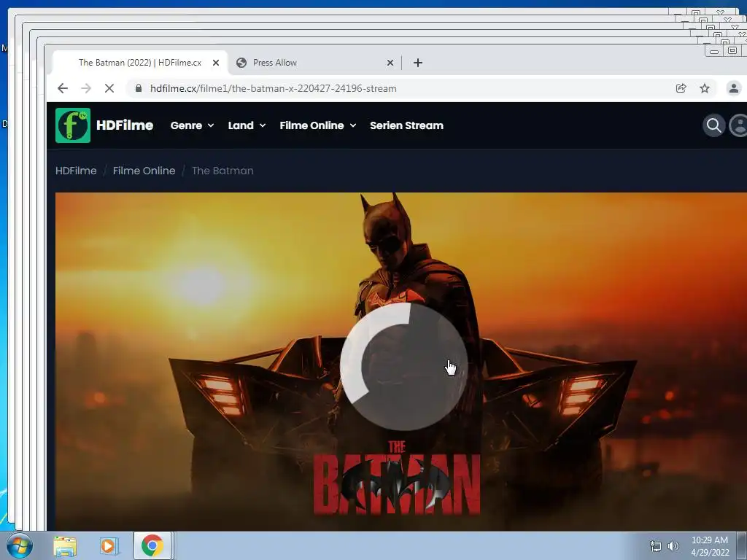Open the volume speaker tray icon
Viewport: 747px width, 560px height.
click(673, 546)
